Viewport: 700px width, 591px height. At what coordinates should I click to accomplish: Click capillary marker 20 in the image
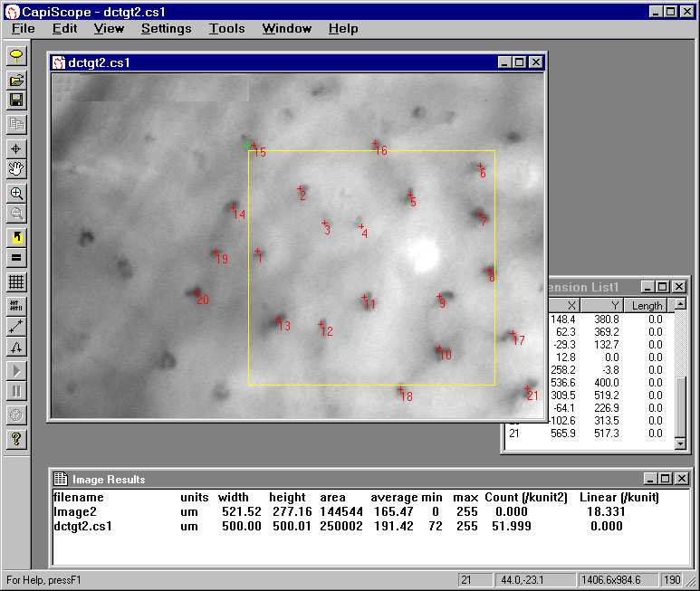coord(200,297)
